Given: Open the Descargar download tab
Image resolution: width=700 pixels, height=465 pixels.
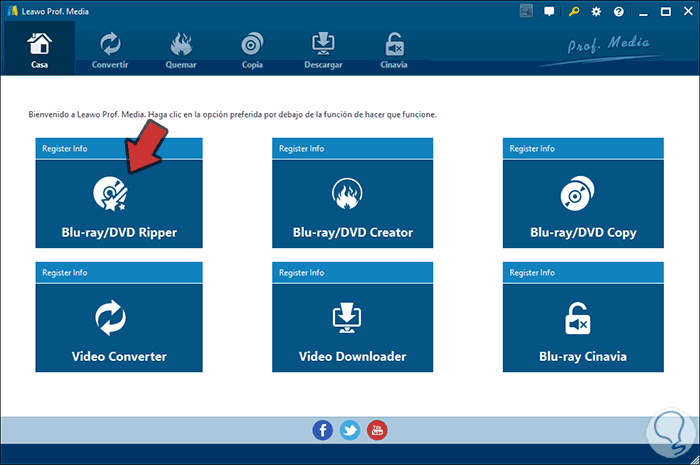Looking at the screenshot, I should tap(323, 50).
